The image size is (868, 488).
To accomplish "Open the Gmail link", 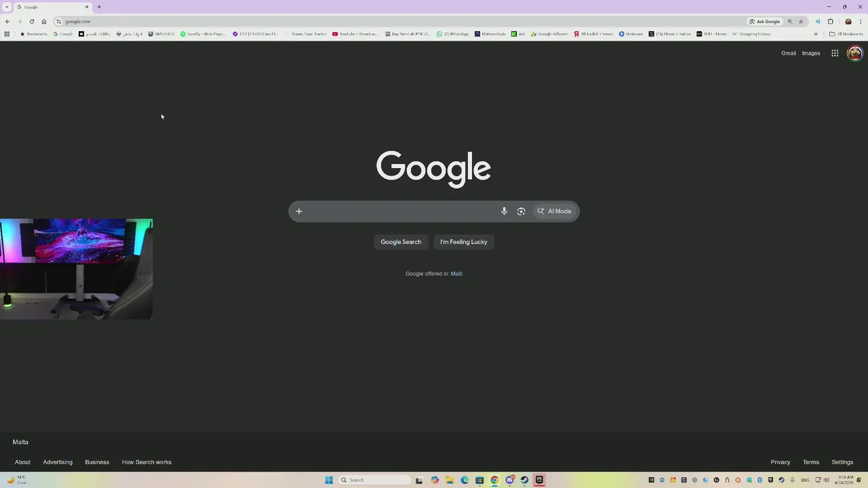I will pos(788,54).
